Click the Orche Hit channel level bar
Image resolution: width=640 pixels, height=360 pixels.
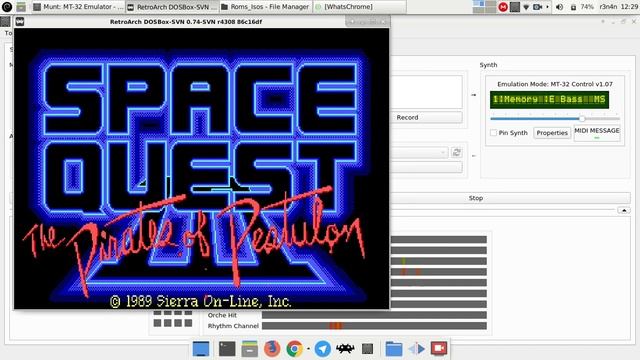[374, 315]
